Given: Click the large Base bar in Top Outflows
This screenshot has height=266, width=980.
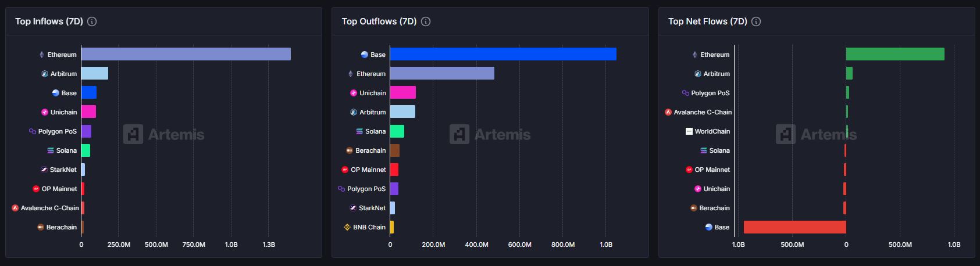Looking at the screenshot, I should click(503, 54).
